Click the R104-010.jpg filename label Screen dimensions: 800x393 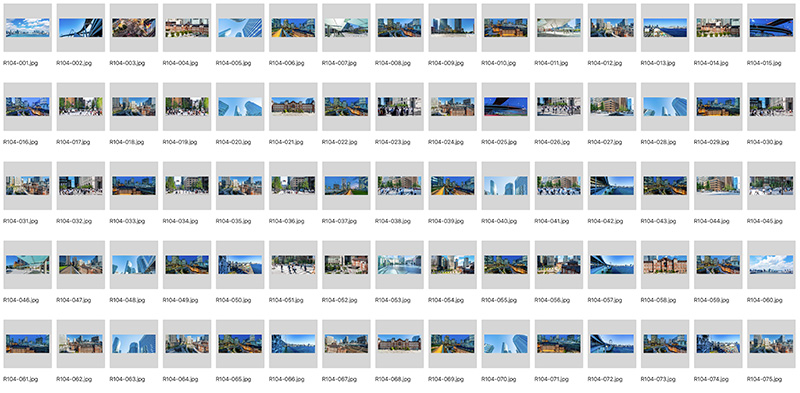tap(498, 63)
